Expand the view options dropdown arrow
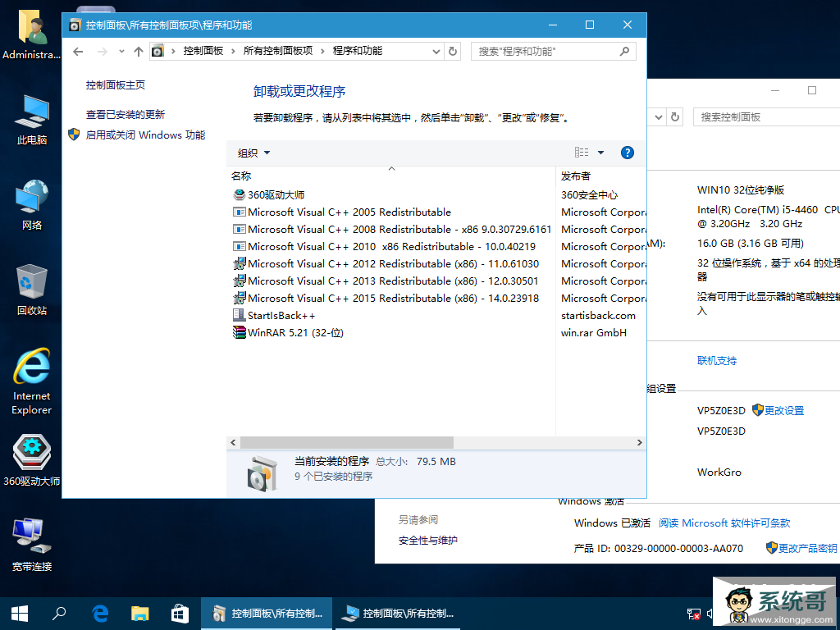 (x=600, y=153)
